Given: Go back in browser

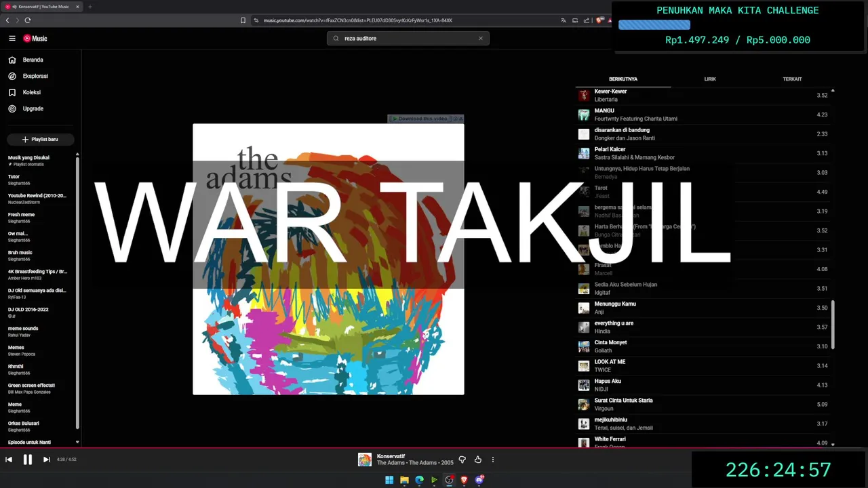Looking at the screenshot, I should click(x=7, y=20).
